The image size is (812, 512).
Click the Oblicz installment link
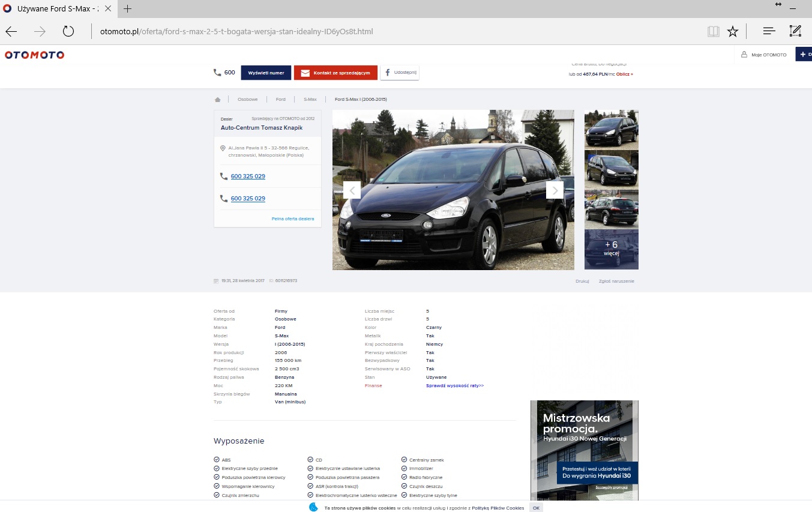click(624, 74)
